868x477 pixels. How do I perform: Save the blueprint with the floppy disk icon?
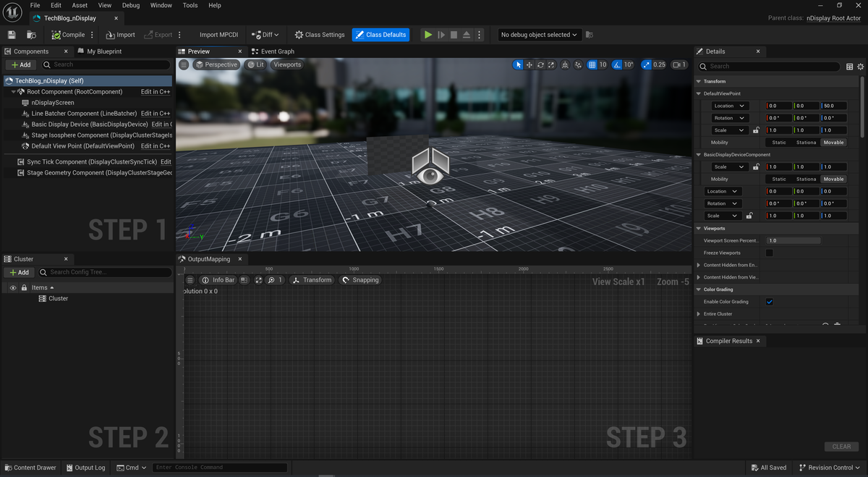[x=12, y=35]
